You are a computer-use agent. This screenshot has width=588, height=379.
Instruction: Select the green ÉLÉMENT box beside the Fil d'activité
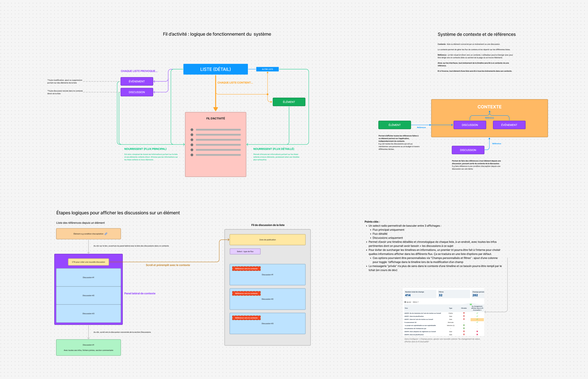coord(289,102)
